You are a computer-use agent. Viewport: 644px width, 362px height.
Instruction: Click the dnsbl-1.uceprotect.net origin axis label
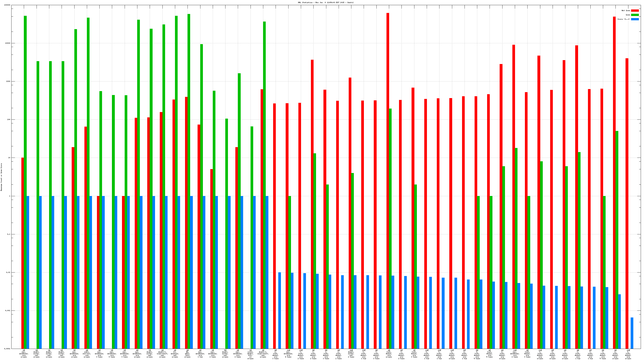point(263,354)
